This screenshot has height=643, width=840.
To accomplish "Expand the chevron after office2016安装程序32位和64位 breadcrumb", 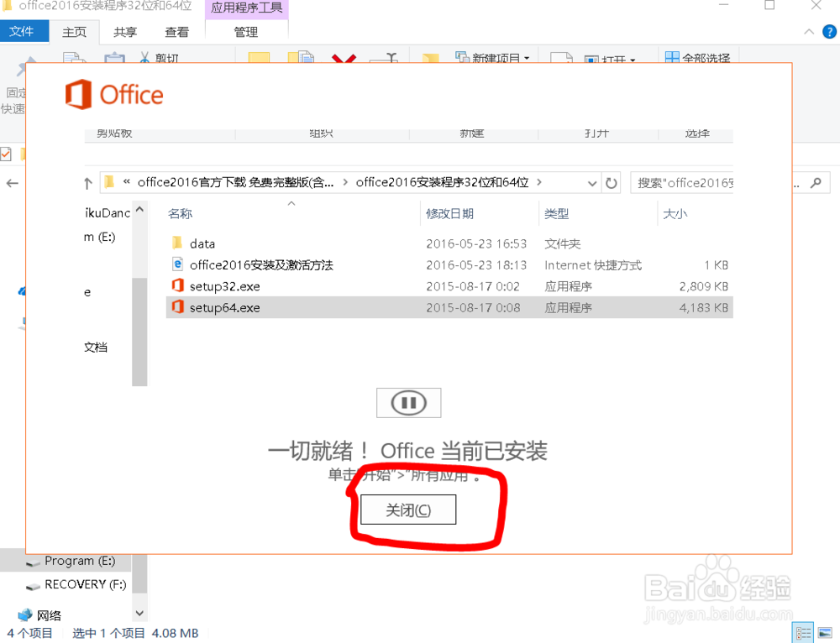I will (539, 182).
